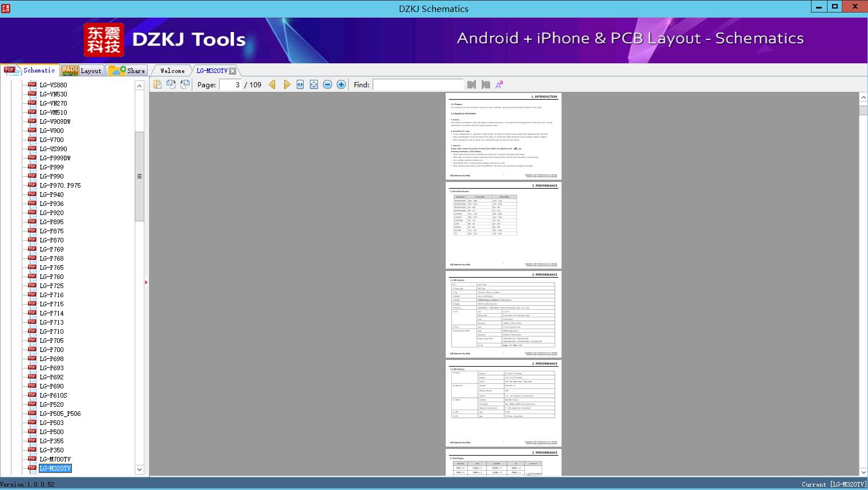Click the document view scroll down arrow

(x=863, y=472)
